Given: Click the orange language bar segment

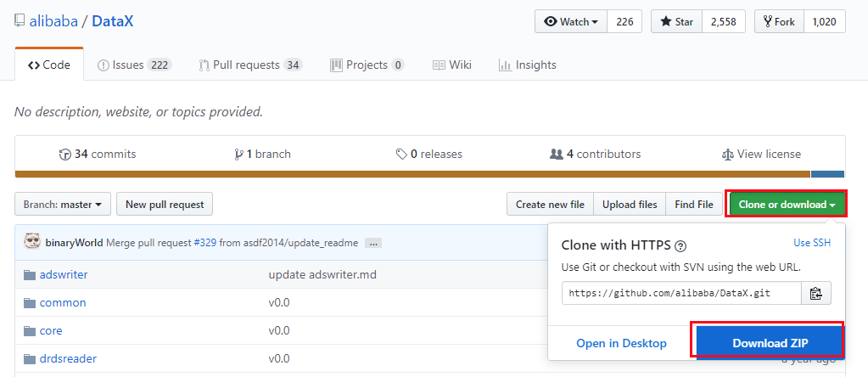Looking at the screenshot, I should 412,174.
